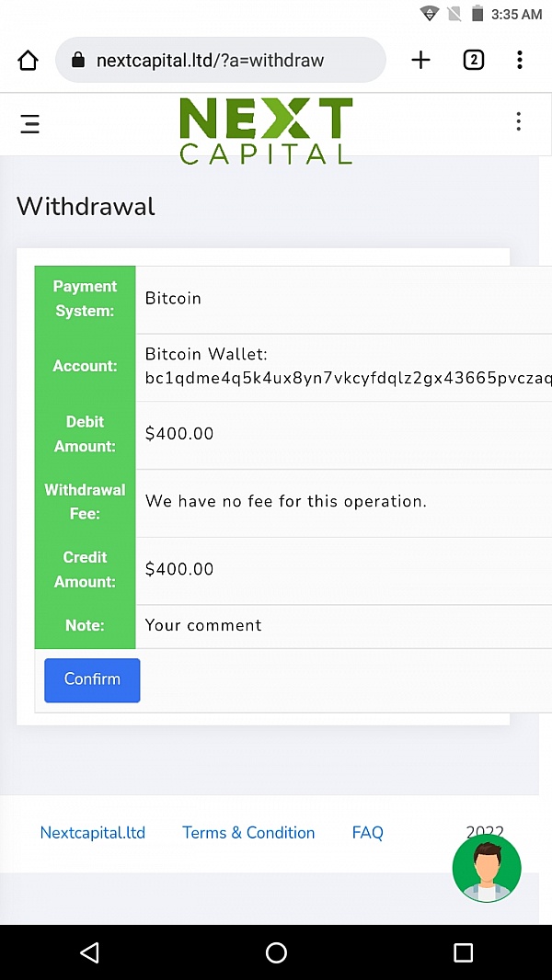Select the nextcapital.ltd URL address bar
The height and width of the screenshot is (980, 552).
point(221,60)
